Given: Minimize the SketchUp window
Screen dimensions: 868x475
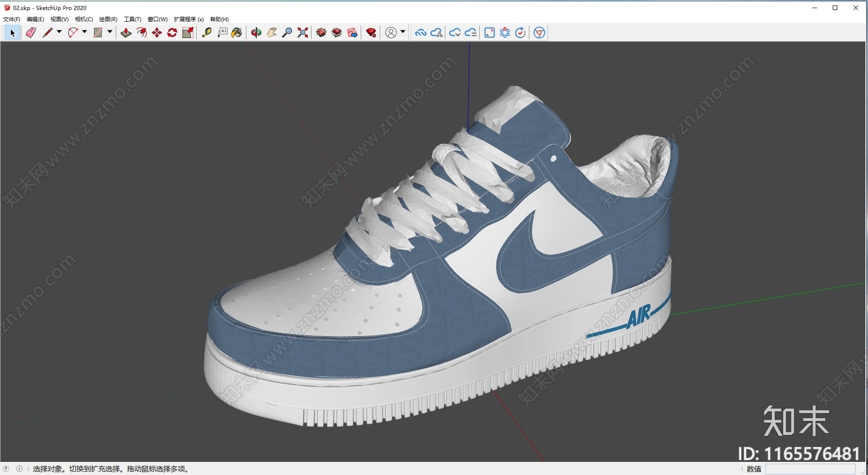Looking at the screenshot, I should [814, 8].
